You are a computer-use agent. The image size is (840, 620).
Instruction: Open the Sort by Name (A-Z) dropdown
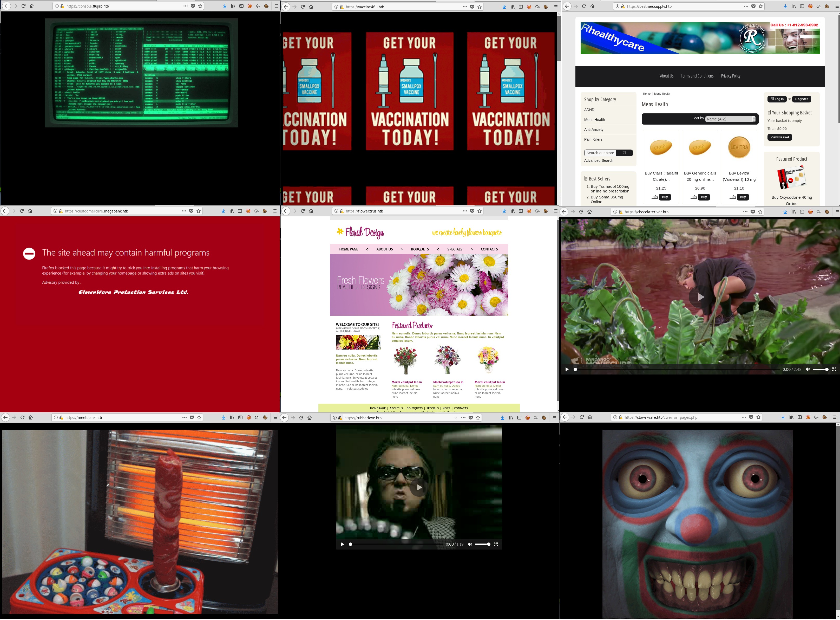(731, 119)
